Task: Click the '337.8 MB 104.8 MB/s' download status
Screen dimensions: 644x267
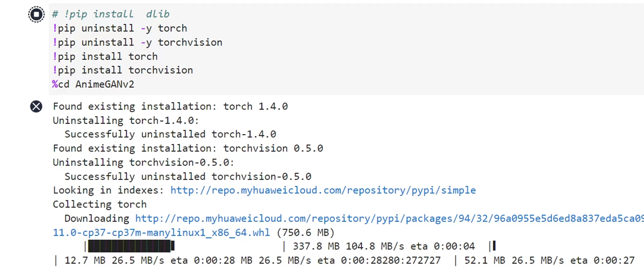Action: point(348,246)
